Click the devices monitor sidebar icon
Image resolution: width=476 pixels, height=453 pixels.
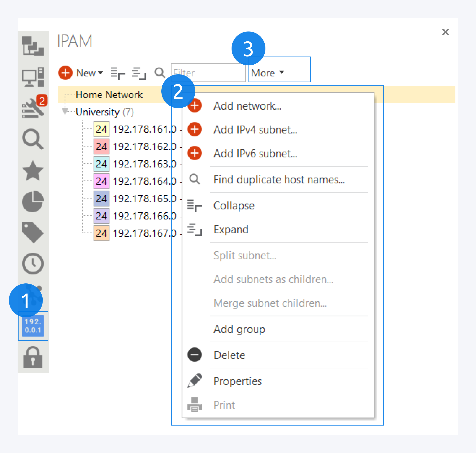coord(33,77)
